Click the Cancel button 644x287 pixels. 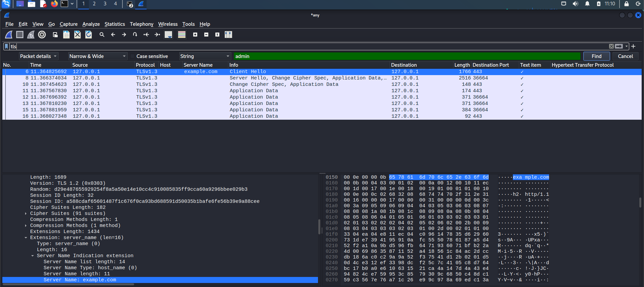pyautogui.click(x=626, y=56)
